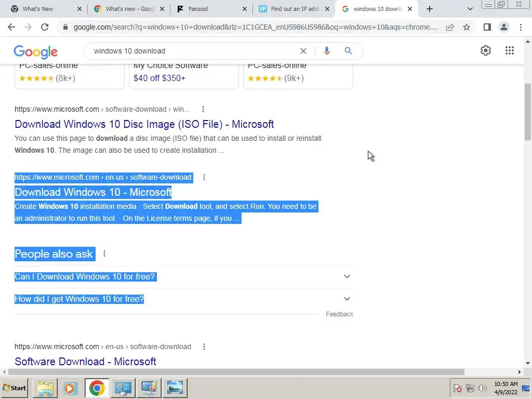This screenshot has height=399, width=532.
Task: Click the first PC-sales-online 8k+ rating card
Action: tap(70, 77)
